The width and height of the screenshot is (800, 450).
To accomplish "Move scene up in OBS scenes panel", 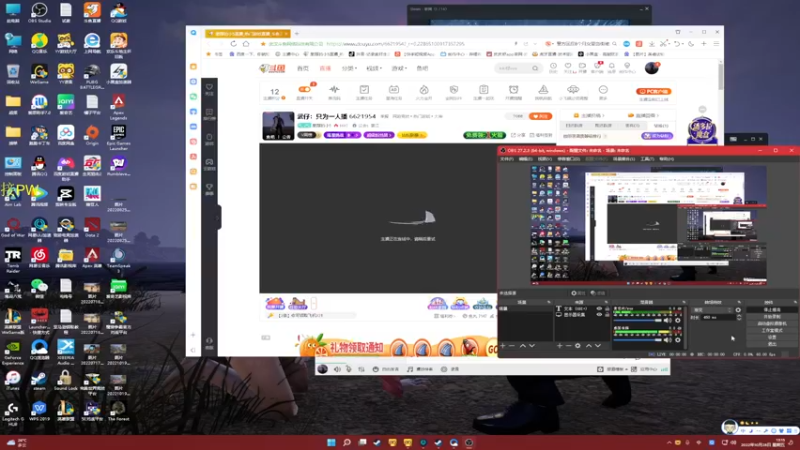I will [522, 346].
